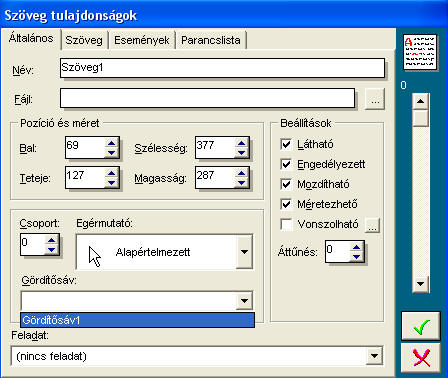The height and width of the screenshot is (378, 448).
Task: Toggle the Látható checkbox
Action: tap(286, 144)
